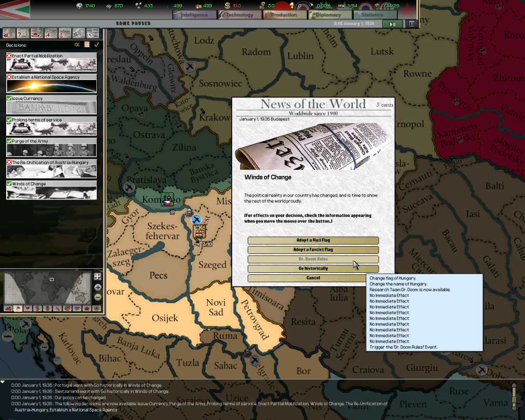Select the economy dollar map mode icon
Image resolution: width=525 pixels, height=420 pixels.
[x=37, y=308]
